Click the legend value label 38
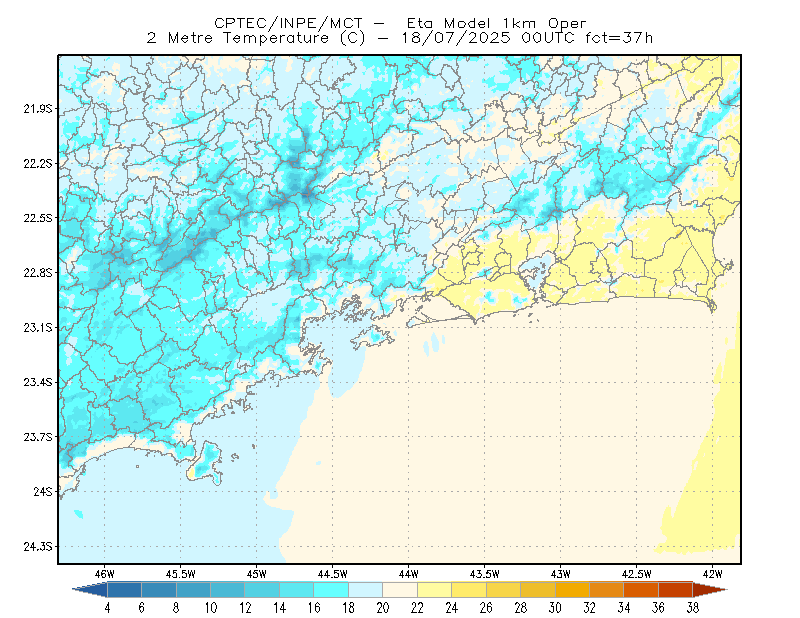 tap(692, 608)
